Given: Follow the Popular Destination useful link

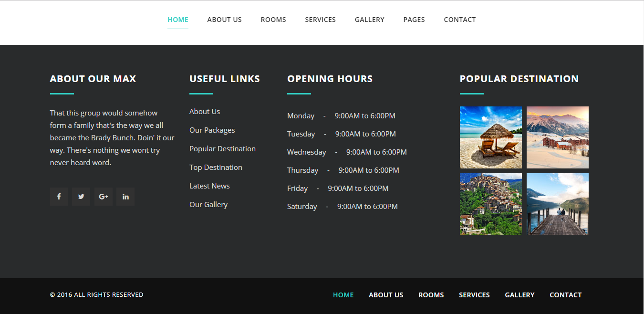Looking at the screenshot, I should [222, 149].
